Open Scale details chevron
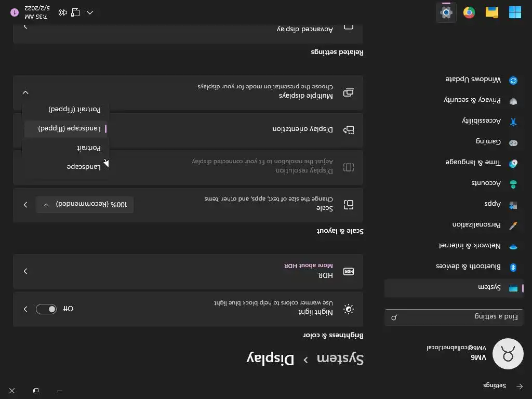 [x=25, y=205]
